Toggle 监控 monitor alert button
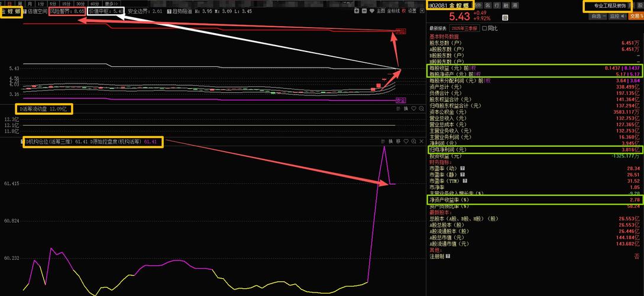The width and height of the screenshot is (644, 296). [617, 17]
